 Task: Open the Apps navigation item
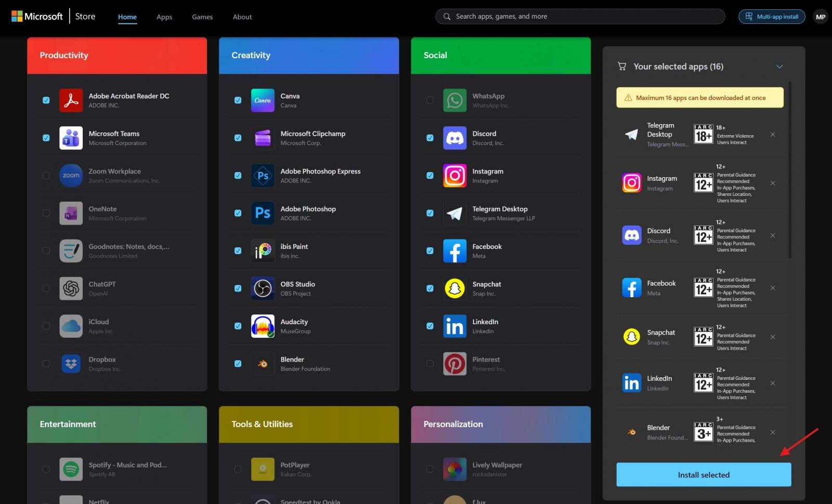point(164,17)
